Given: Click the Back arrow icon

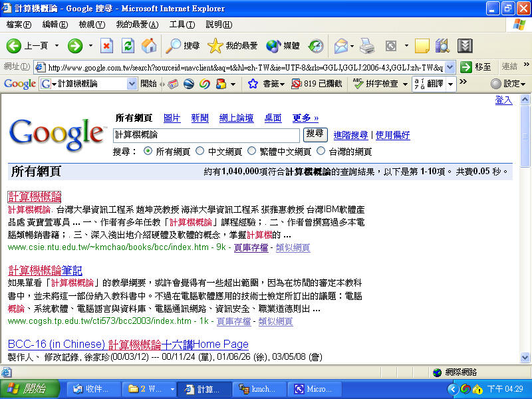Looking at the screenshot, I should [x=14, y=46].
